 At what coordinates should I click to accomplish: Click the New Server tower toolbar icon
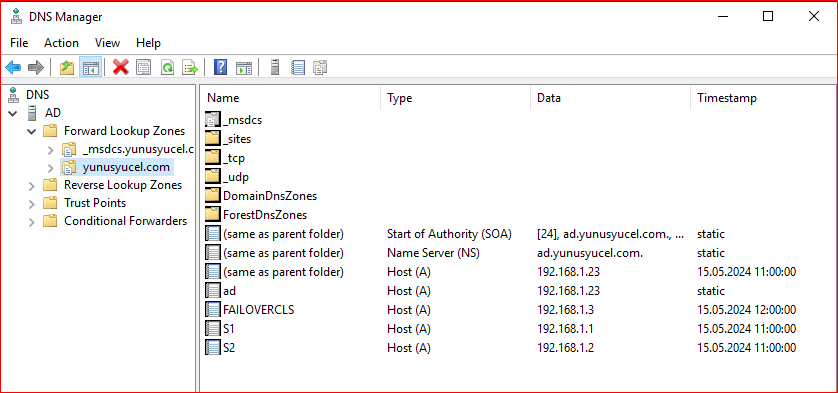click(275, 67)
